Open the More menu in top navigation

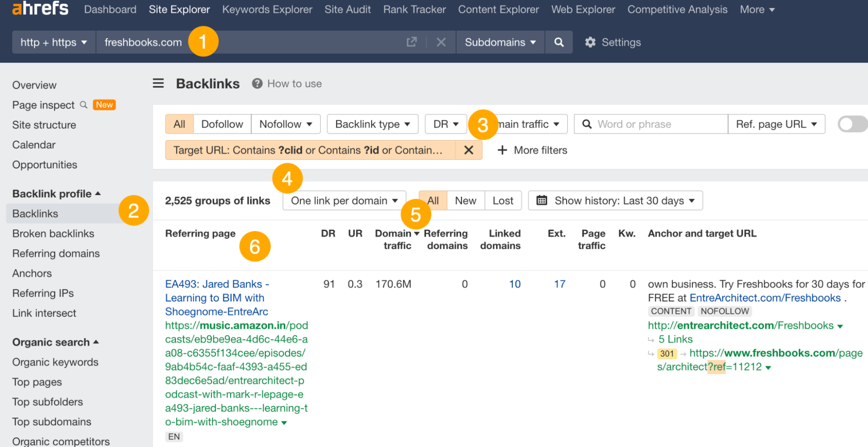[x=756, y=9]
